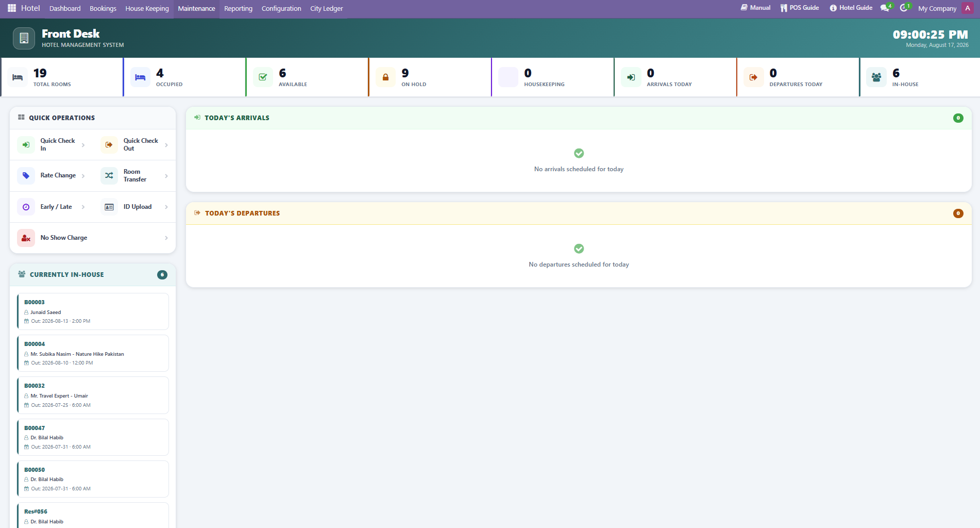Screen dimensions: 980x528
Task: Open the Configuration menu
Action: 281,8
